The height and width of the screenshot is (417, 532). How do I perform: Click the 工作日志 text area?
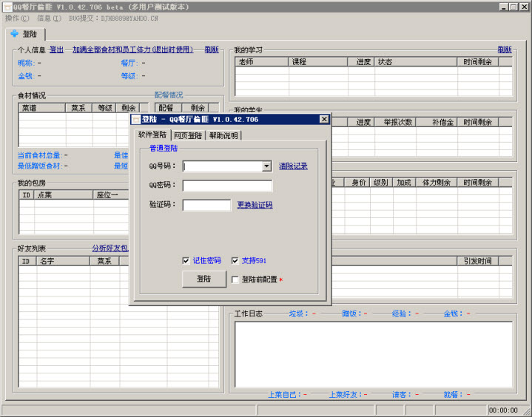click(x=374, y=354)
